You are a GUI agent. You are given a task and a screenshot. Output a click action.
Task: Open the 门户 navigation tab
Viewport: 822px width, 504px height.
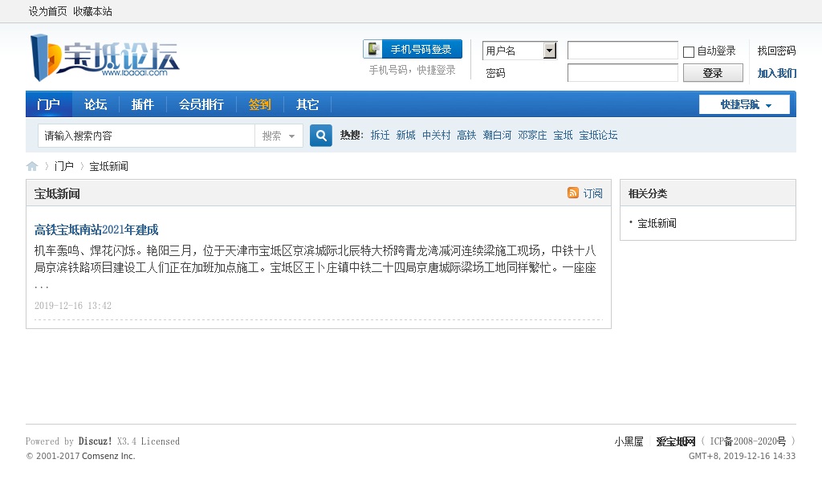[48, 104]
